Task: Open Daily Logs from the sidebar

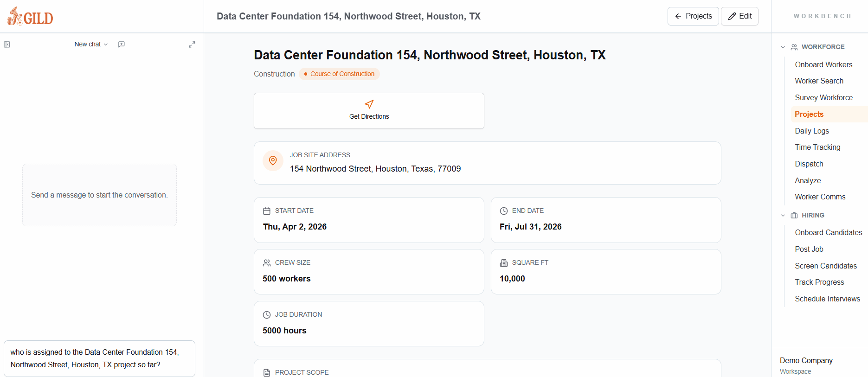Action: [x=812, y=131]
